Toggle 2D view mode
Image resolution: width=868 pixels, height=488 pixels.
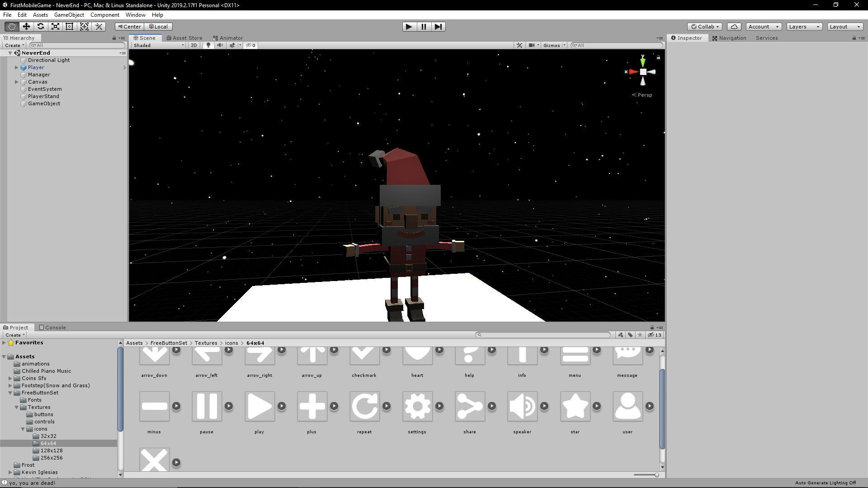point(194,45)
